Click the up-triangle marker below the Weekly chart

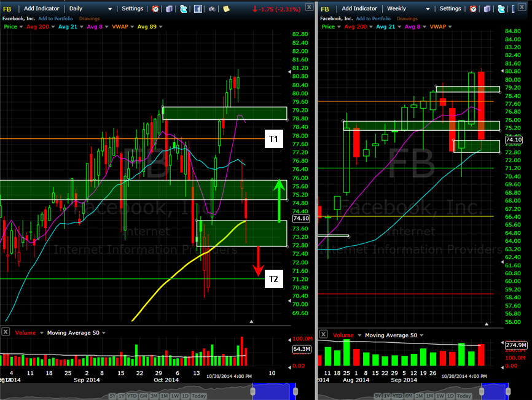(x=487, y=324)
